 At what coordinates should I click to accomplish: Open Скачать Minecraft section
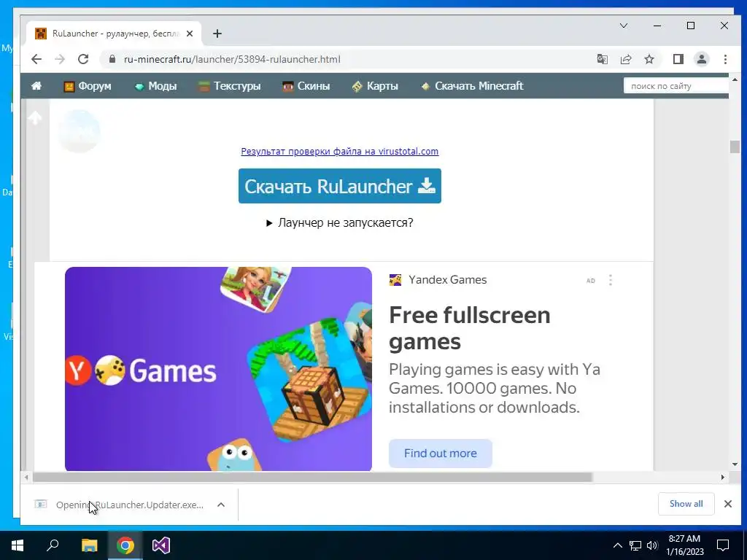click(x=472, y=86)
